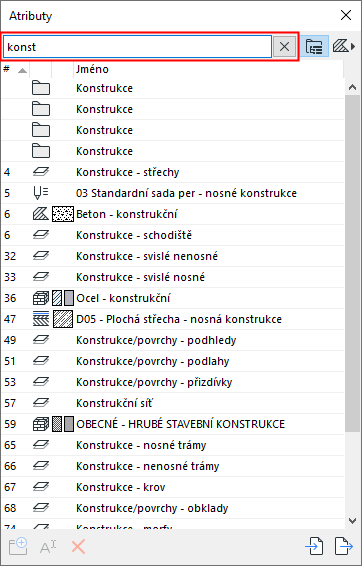The height and width of the screenshot is (566, 362).
Task: Select 'Konstrukce - schodiště' layer entry
Action: click(x=134, y=235)
